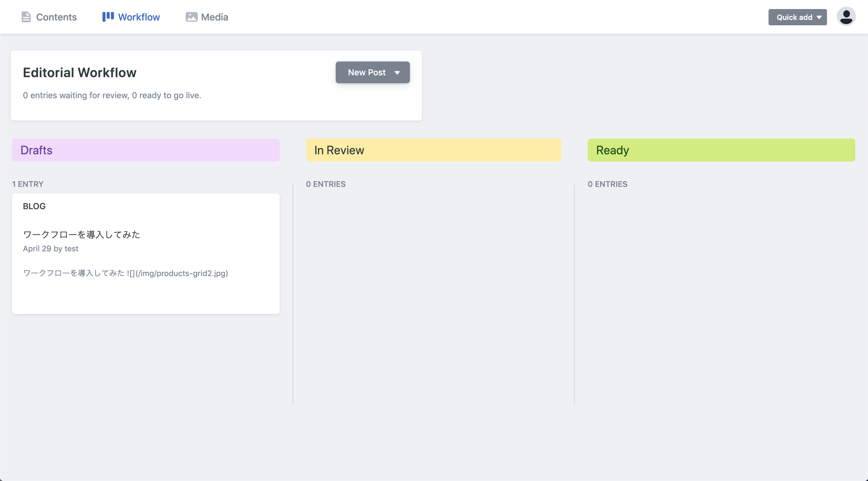
Task: Click the 1 ENTRY count label
Action: (28, 184)
